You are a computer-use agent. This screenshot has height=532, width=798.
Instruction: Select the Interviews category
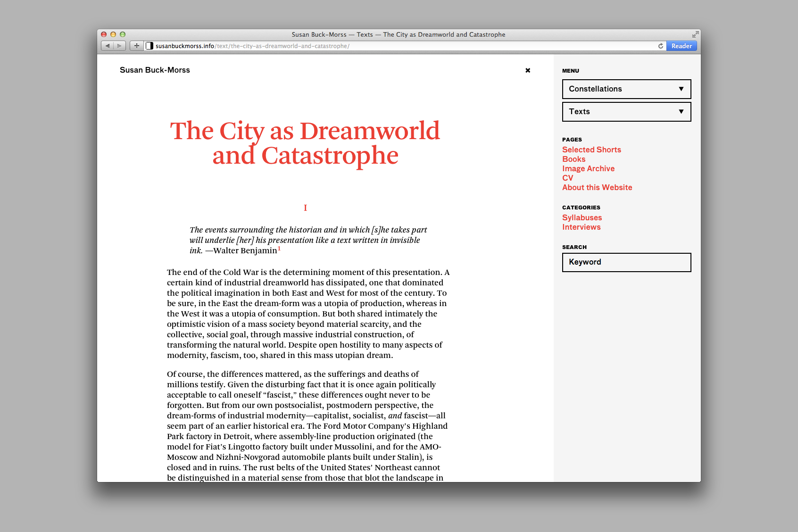coord(581,227)
